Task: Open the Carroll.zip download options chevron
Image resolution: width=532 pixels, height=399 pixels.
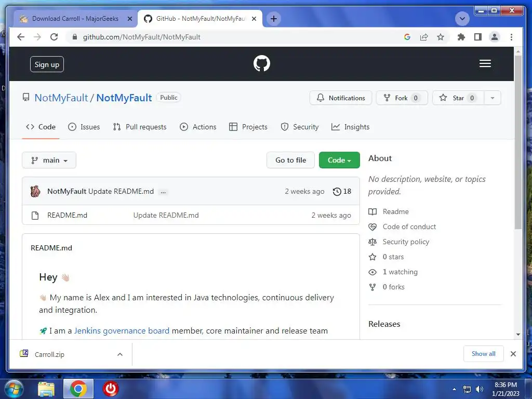Action: tap(120, 354)
